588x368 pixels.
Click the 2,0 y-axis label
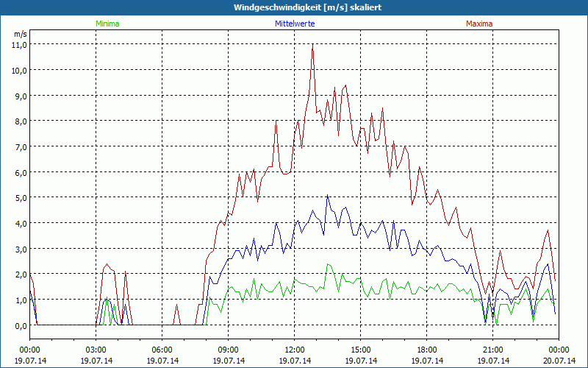click(22, 275)
